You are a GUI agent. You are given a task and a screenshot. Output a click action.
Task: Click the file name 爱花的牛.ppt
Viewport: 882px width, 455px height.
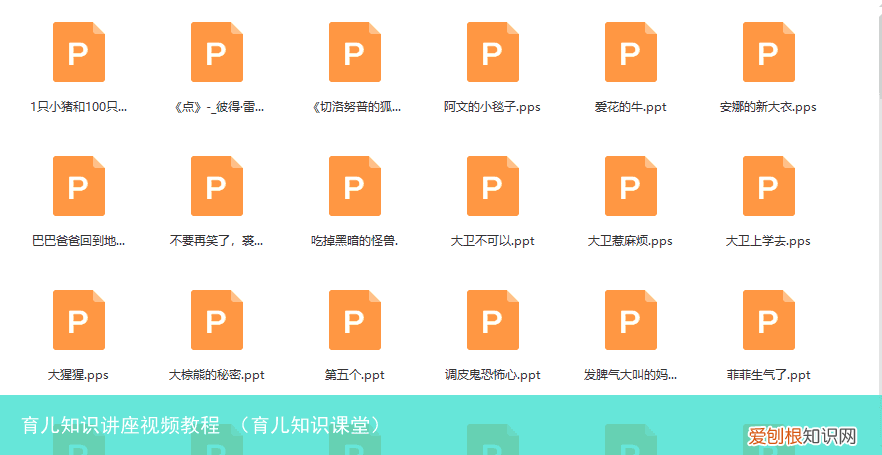click(x=631, y=107)
